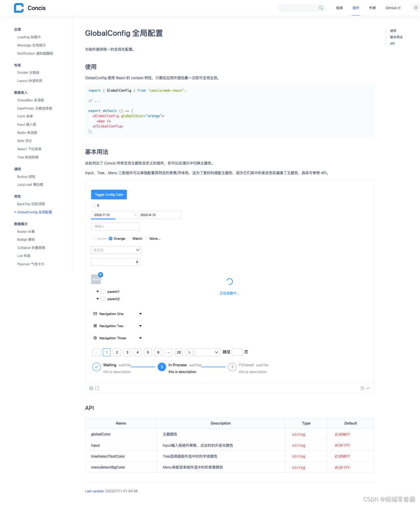Open demo in CodeSandbox cube icon
The height and width of the screenshot is (505, 420).
(x=91, y=388)
